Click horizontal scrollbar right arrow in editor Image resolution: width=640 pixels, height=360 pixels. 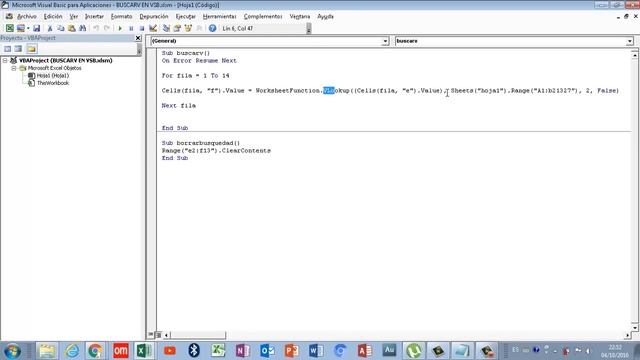[628, 335]
